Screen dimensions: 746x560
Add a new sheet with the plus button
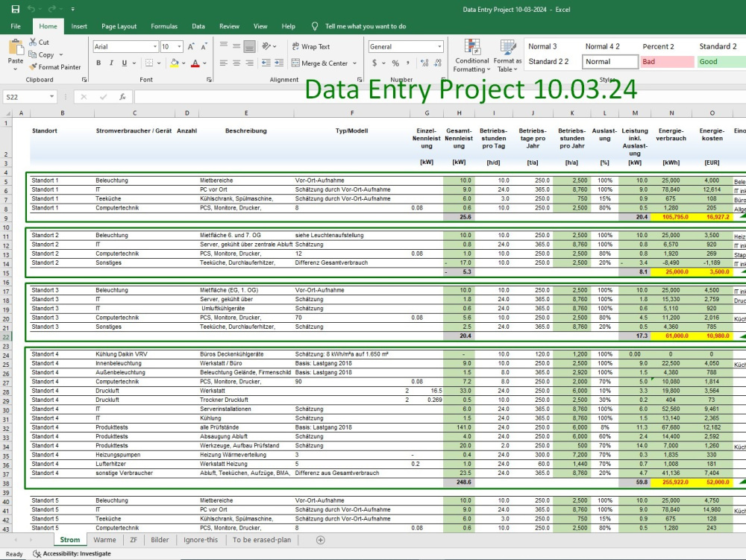click(x=321, y=540)
